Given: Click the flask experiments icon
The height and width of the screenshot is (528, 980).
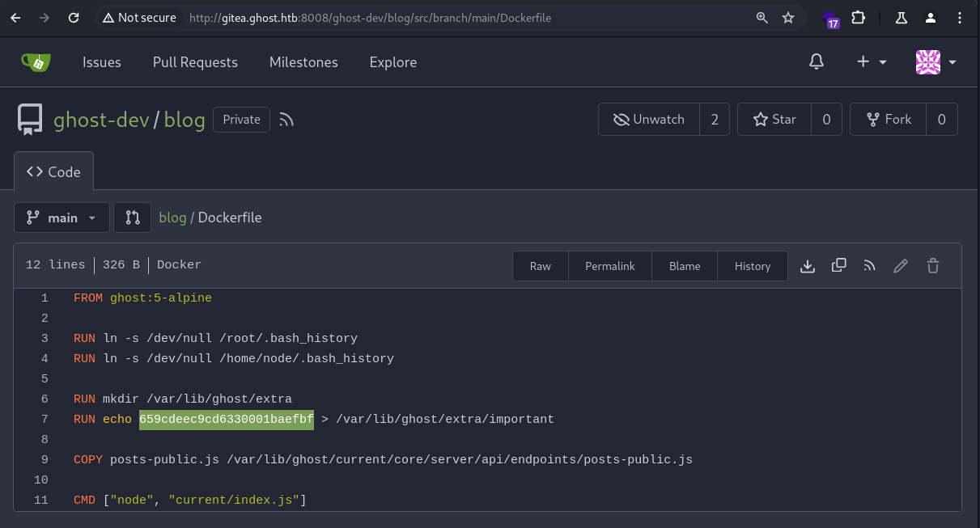Looking at the screenshot, I should (901, 18).
